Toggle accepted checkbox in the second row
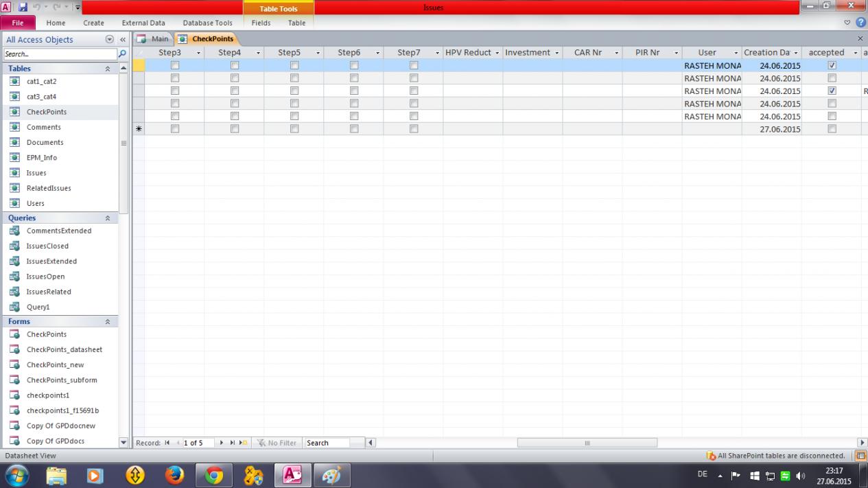The width and height of the screenshot is (868, 488). [832, 78]
